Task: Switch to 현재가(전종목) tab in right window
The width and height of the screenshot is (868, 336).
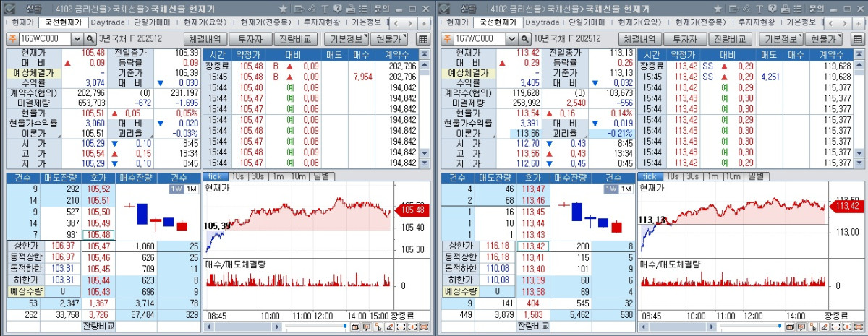Action: [x=702, y=22]
